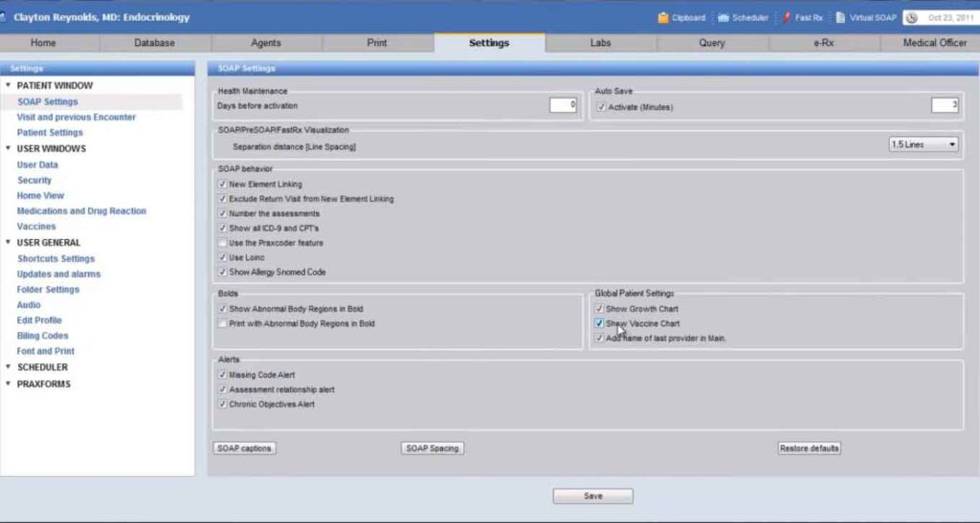Click the Restore defaults button
The image size is (980, 523).
point(810,448)
